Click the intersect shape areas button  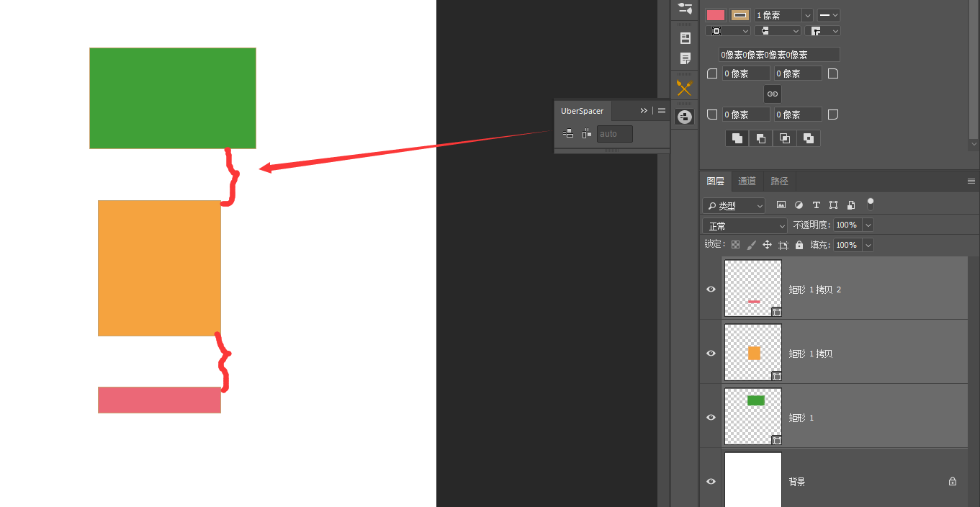(x=785, y=138)
